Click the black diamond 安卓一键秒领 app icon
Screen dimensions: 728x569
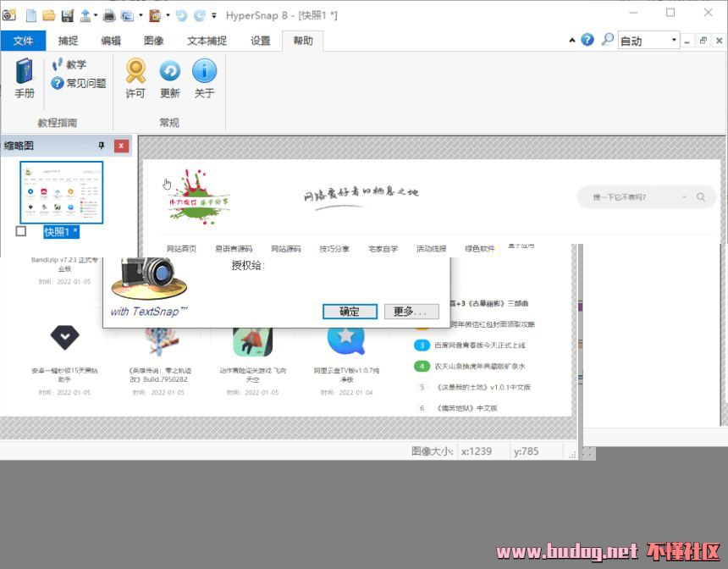(x=64, y=337)
